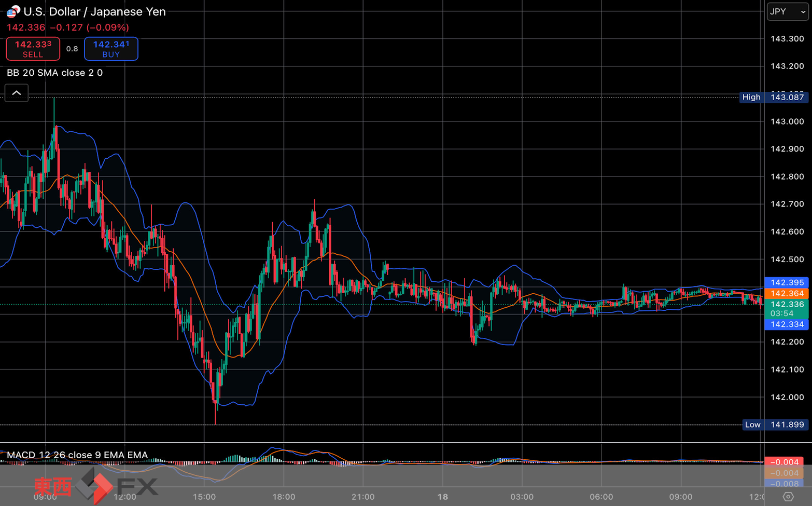
Task: Click the blue 142.395 upper band tag
Action: [x=787, y=282]
